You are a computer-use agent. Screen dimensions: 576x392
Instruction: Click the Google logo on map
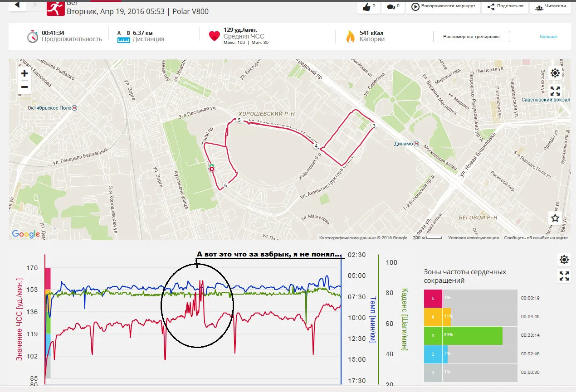[x=26, y=234]
